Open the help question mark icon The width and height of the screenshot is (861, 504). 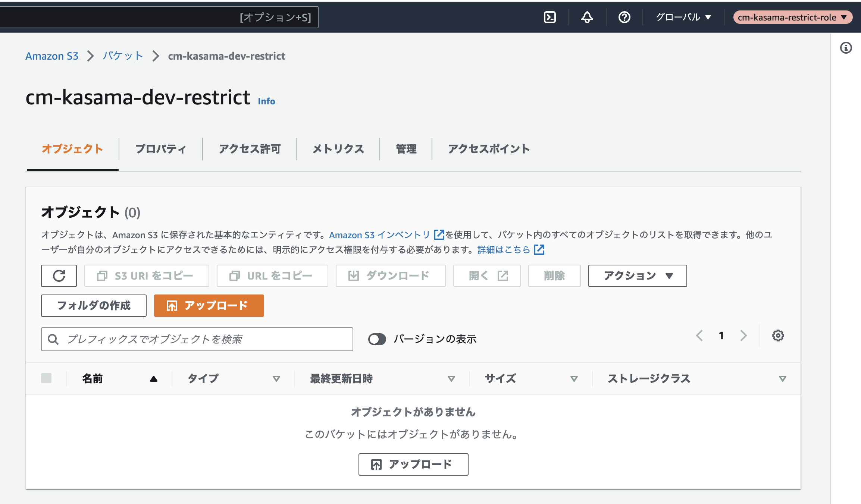(624, 17)
